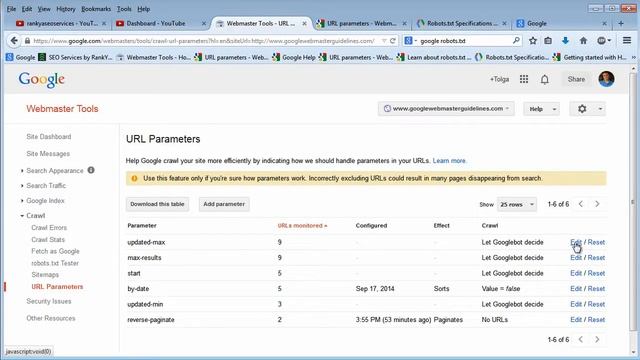The height and width of the screenshot is (360, 640).
Task: Open Webmaster Tools settings gear
Action: click(x=582, y=109)
